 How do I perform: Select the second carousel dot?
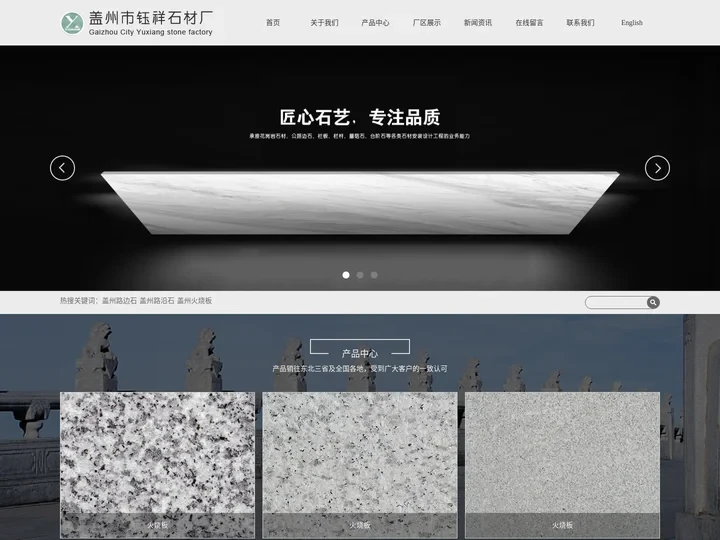coord(360,274)
